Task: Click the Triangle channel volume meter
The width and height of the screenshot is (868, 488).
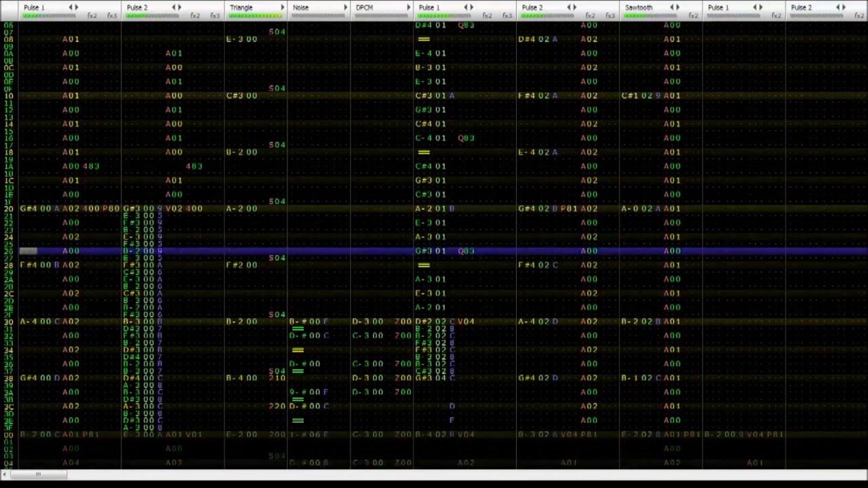Action: (x=256, y=16)
